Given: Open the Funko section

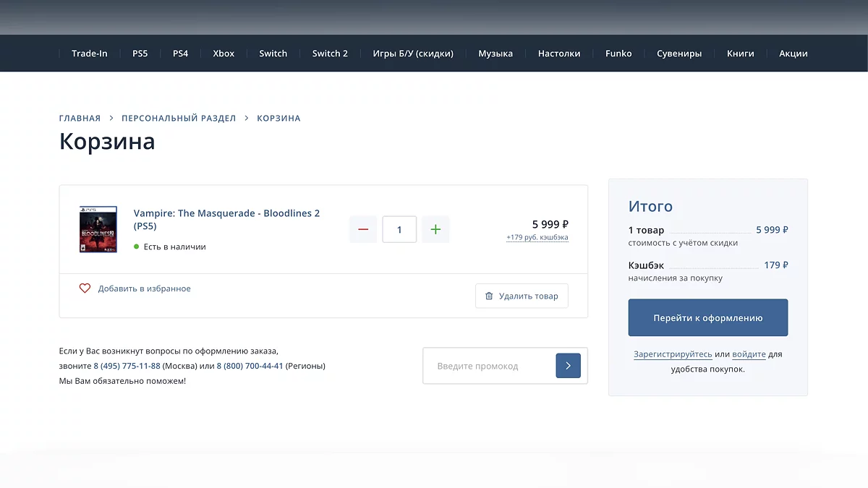Looking at the screenshot, I should pyautogui.click(x=618, y=53).
